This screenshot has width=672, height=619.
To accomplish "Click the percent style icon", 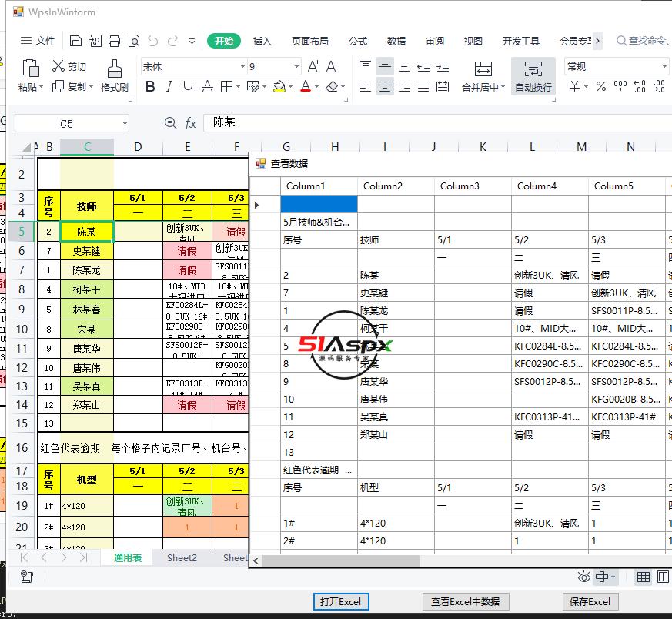I will 601,86.
